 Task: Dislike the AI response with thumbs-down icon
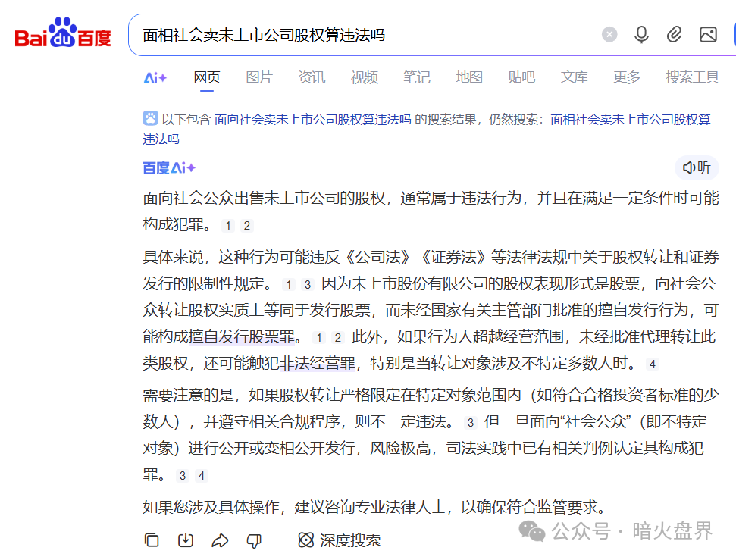pyautogui.click(x=254, y=540)
